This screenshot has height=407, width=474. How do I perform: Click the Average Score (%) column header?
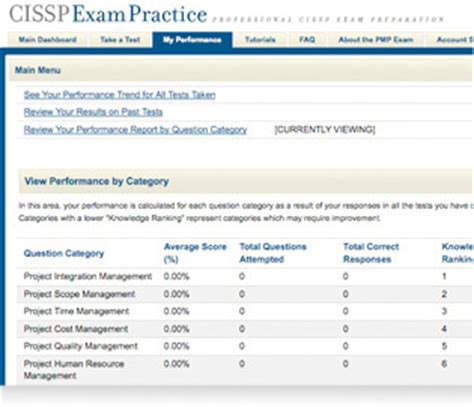(x=195, y=253)
